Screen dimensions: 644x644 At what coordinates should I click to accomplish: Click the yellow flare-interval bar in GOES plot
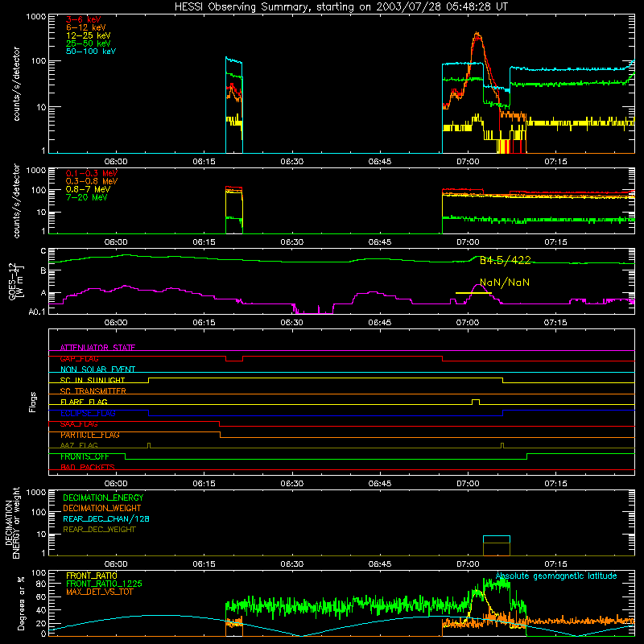pos(473,293)
